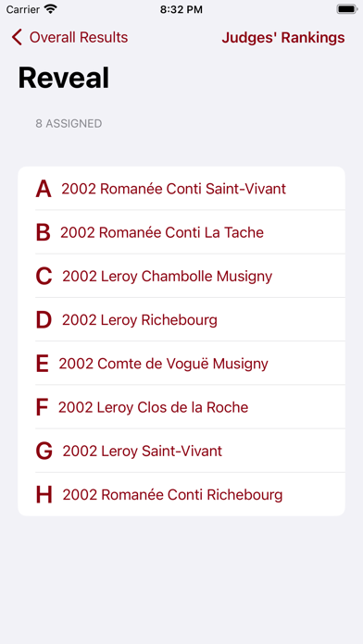The image size is (363, 644).
Task: Open 2002 Leroy Saint-Vivant wine
Action: (181, 451)
